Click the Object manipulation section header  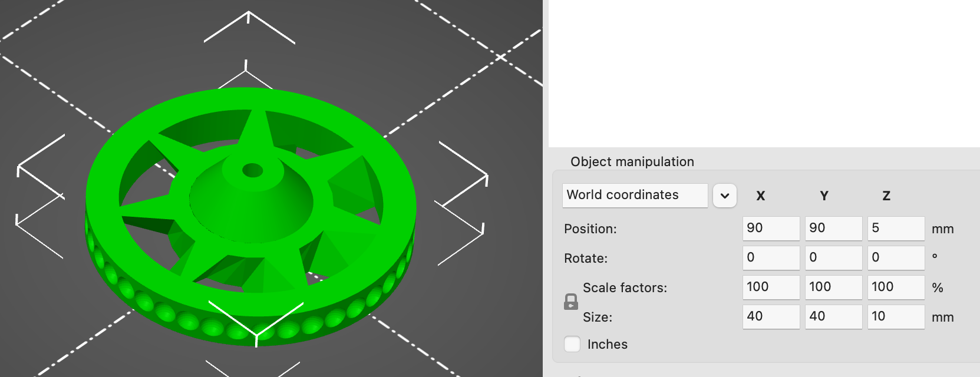pyautogui.click(x=632, y=162)
